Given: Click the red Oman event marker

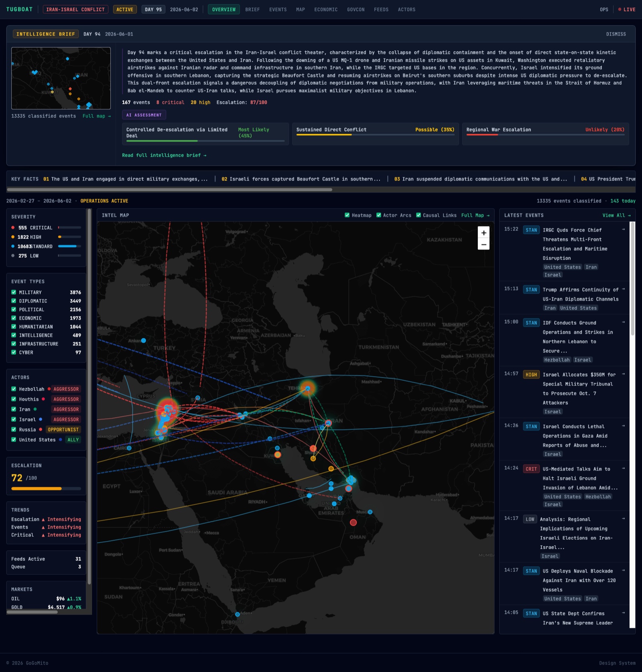Looking at the screenshot, I should tap(353, 522).
